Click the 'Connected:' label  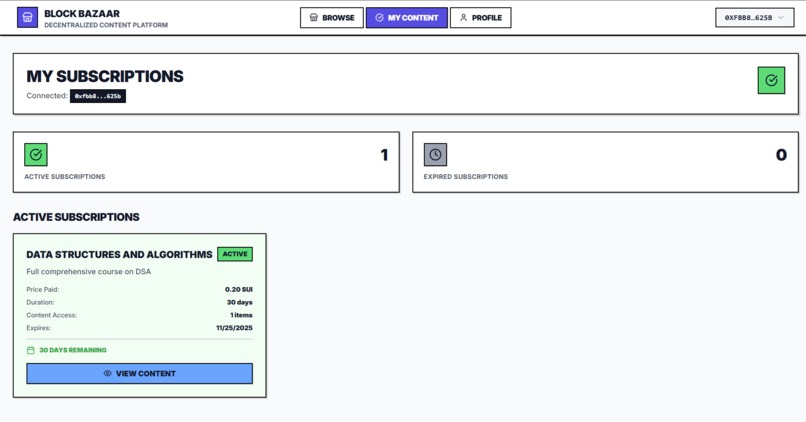47,96
